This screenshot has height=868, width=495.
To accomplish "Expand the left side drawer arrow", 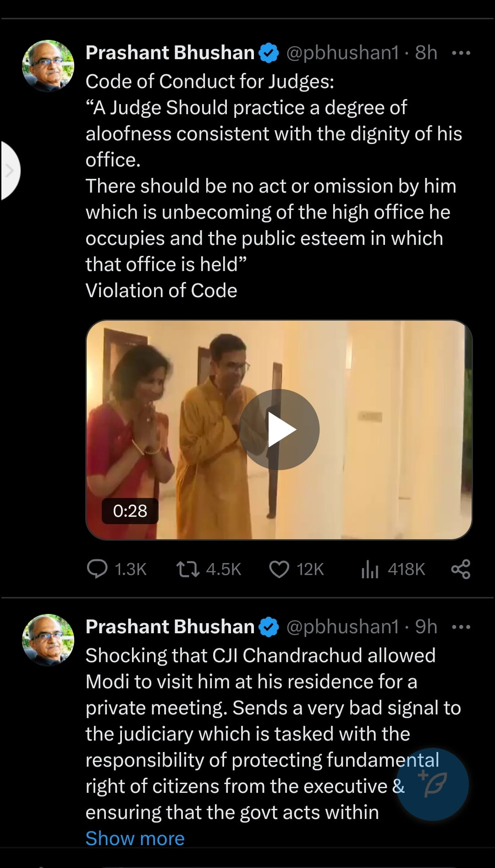I will pyautogui.click(x=9, y=171).
